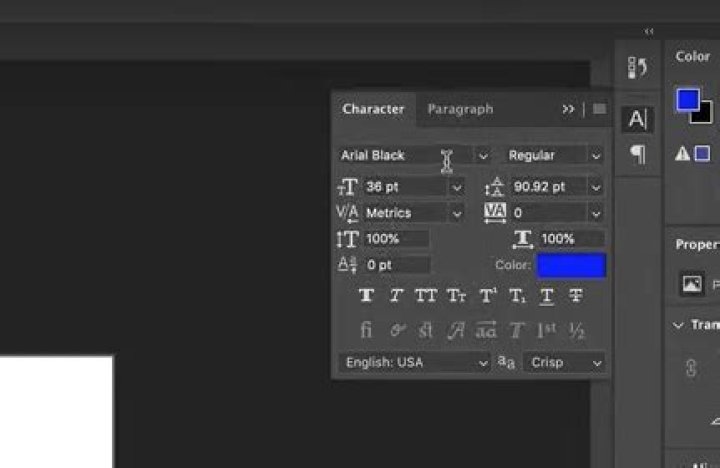Switch to the Paragraph tab
This screenshot has width=720, height=468.
[x=460, y=109]
